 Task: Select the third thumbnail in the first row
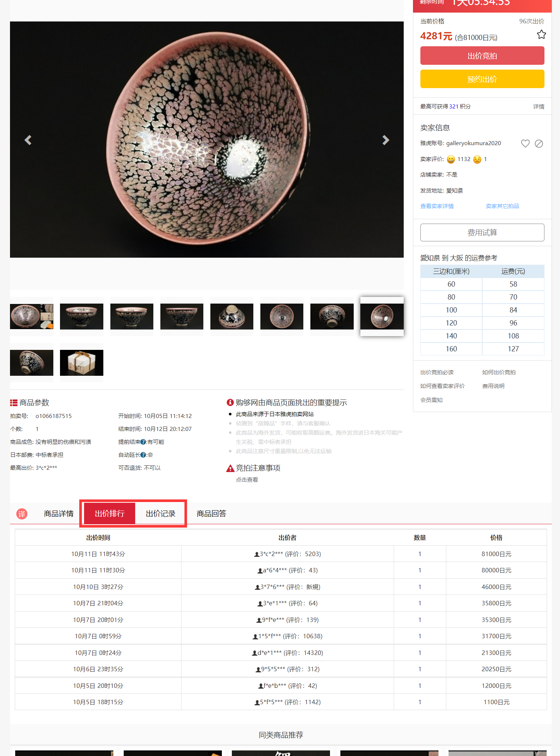(x=131, y=317)
